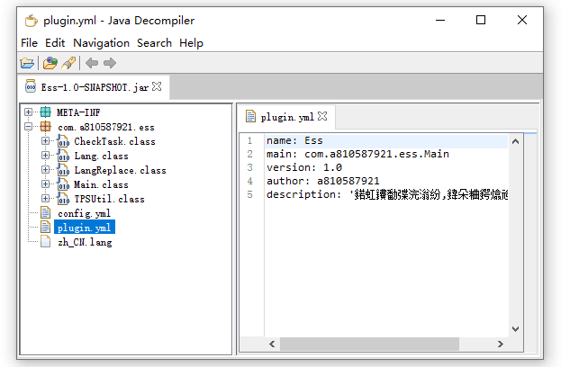
Task: Open the Navigation menu
Action: (101, 42)
